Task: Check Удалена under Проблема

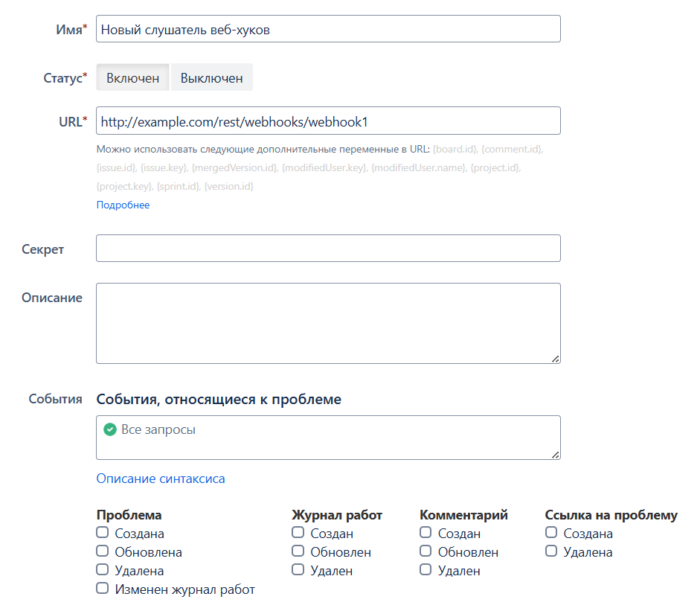Action: coord(102,570)
